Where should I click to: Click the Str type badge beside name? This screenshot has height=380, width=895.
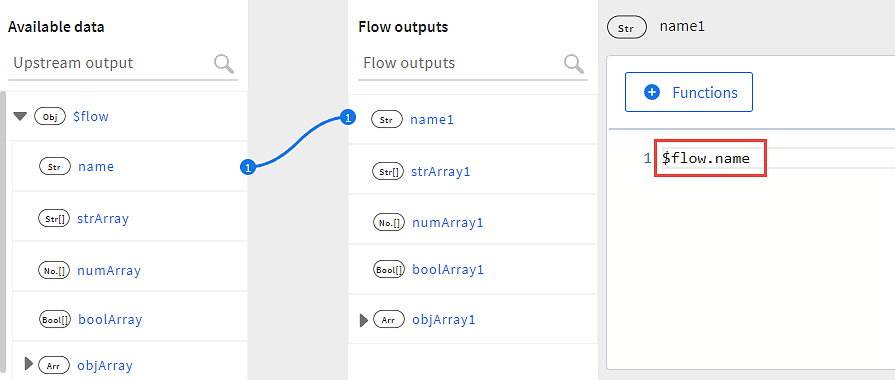pos(54,167)
